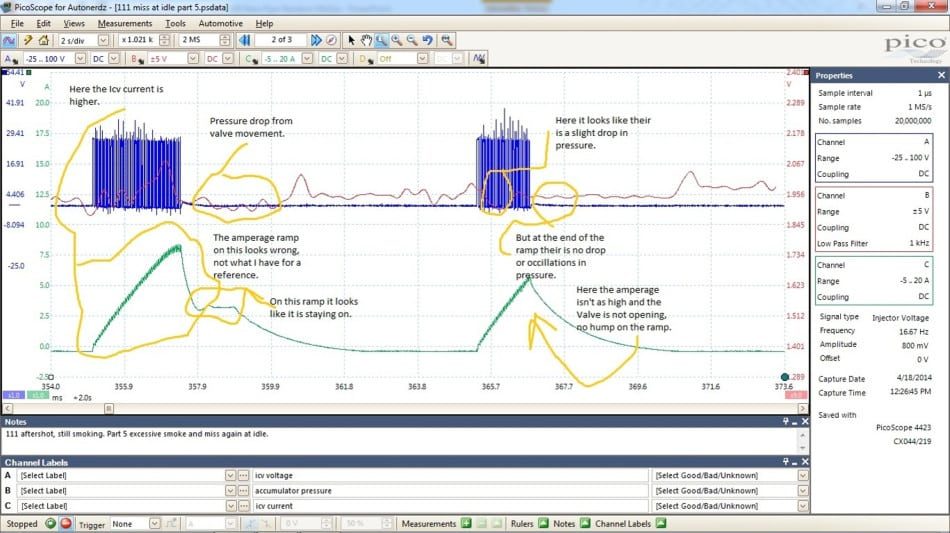Viewport: 950px width, 533px height.
Task: Click ellipsis button in row C
Action: [244, 506]
